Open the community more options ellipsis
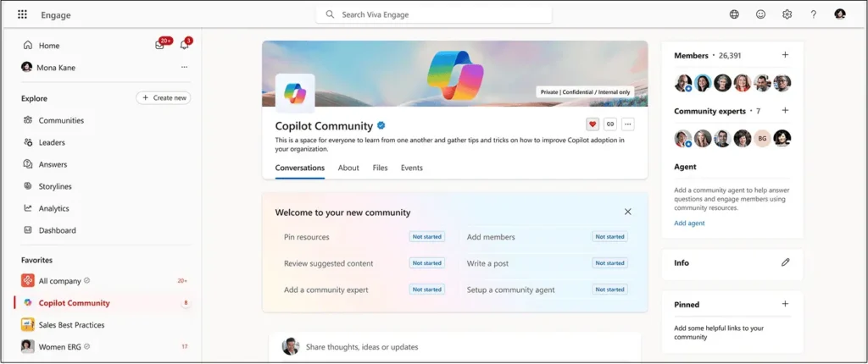Screen dimensions: 868x364 (x=628, y=124)
